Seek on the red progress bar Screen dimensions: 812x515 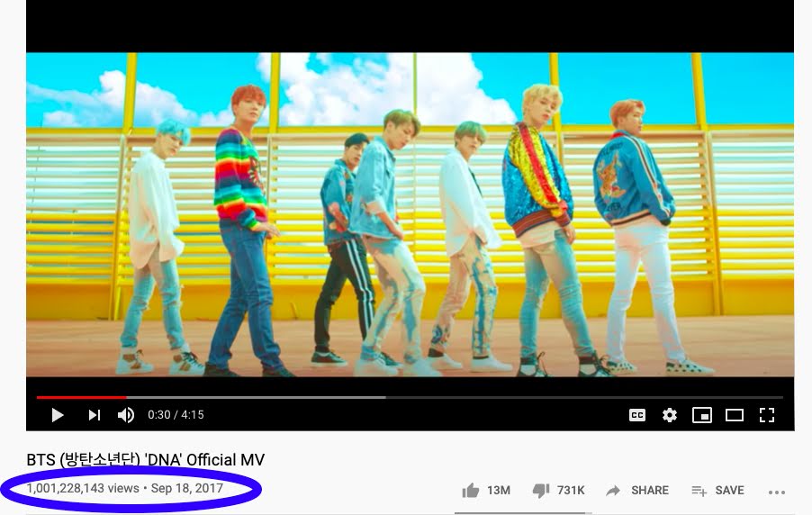point(81,397)
